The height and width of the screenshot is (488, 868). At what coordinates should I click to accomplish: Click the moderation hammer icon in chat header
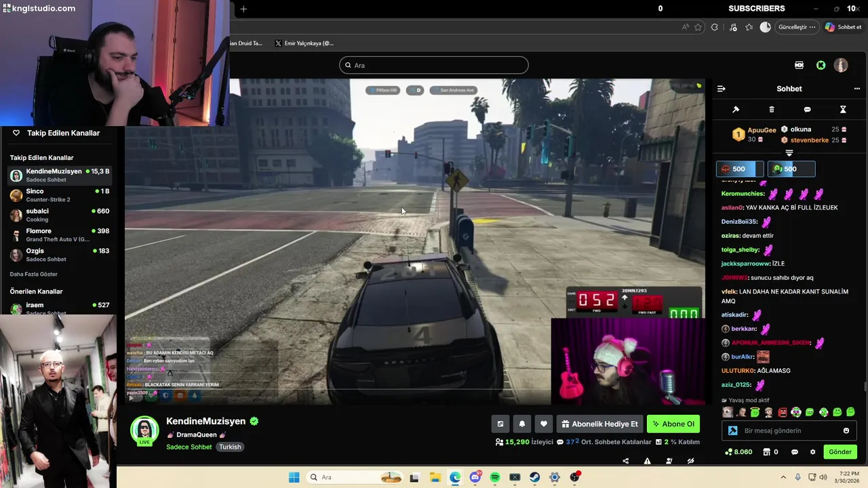(x=736, y=109)
